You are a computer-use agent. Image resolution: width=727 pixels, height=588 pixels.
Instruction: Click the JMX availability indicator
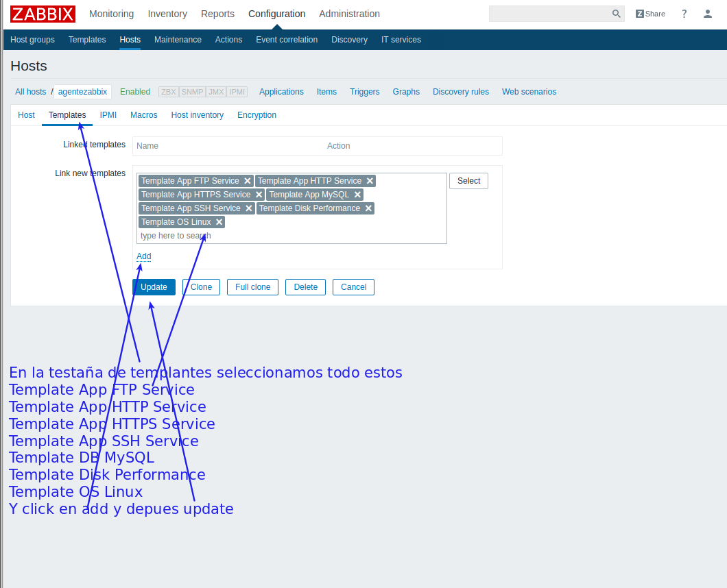click(x=216, y=92)
